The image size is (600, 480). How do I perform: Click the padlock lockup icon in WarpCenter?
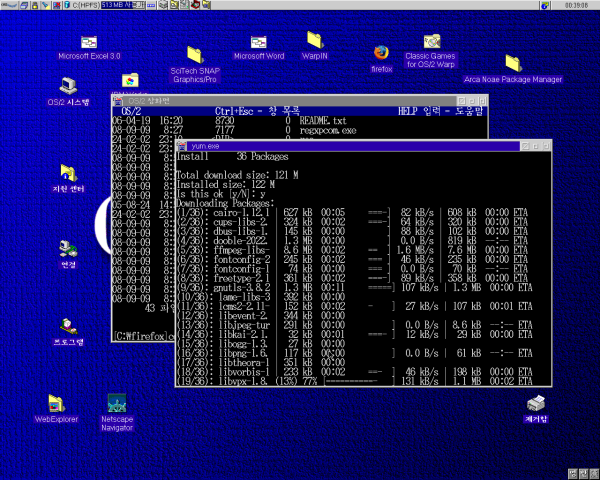tap(35, 5)
